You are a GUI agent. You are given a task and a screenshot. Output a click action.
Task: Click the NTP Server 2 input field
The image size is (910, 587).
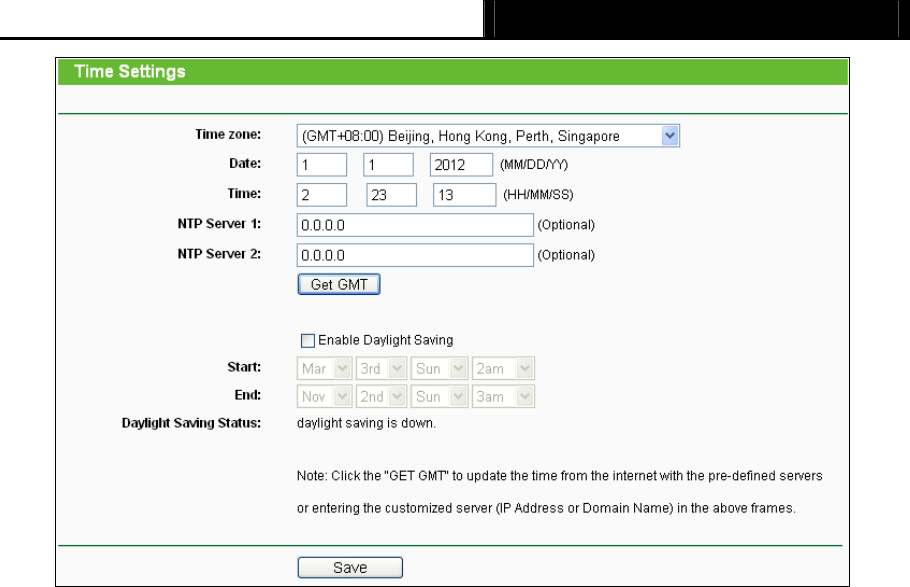[415, 255]
